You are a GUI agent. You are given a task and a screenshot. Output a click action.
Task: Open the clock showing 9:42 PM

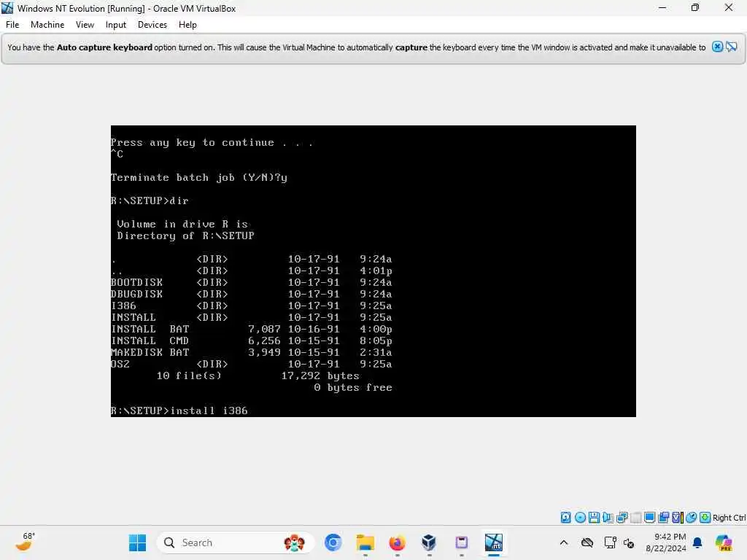(x=665, y=542)
